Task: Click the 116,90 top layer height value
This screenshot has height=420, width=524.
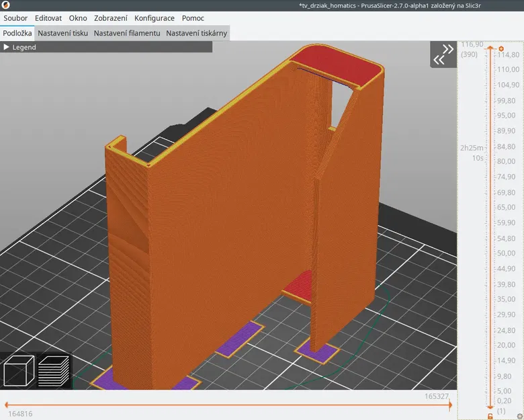Action: (x=472, y=44)
